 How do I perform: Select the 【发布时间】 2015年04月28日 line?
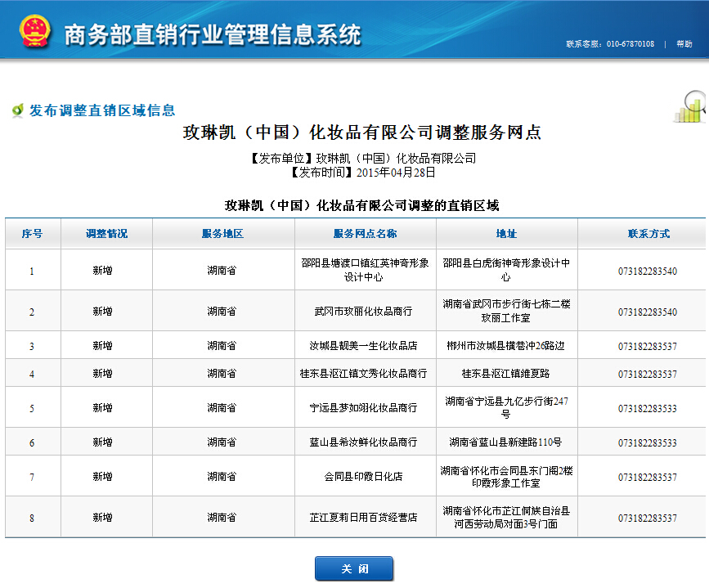tap(363, 173)
